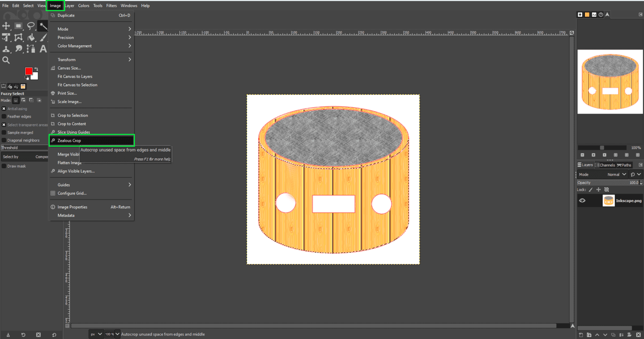Open the Patterns dock tab

(587, 14)
